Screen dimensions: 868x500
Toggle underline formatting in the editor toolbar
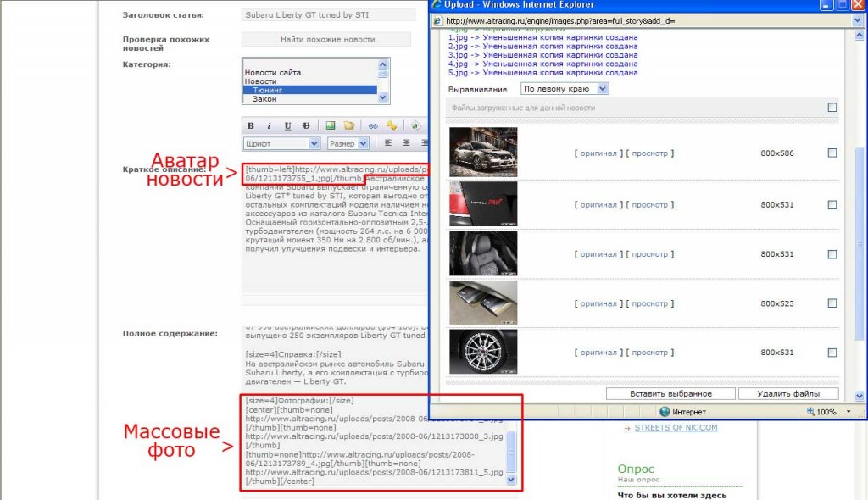pos(287,125)
